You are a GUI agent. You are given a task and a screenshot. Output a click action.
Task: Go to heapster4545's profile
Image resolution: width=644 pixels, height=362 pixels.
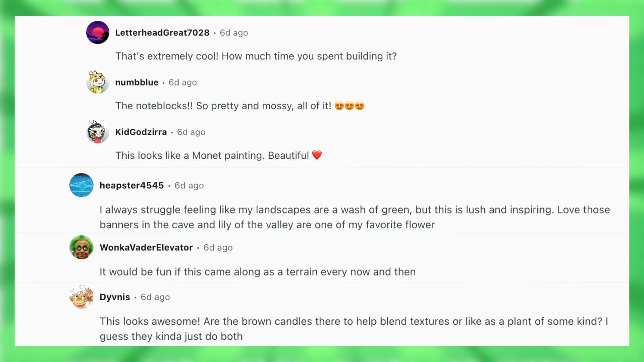pyautogui.click(x=131, y=185)
